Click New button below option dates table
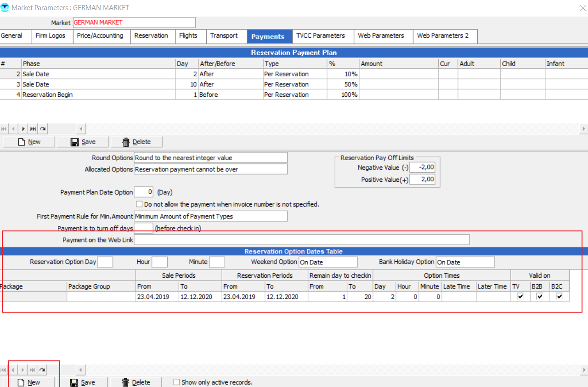Screen dimensions: 588x387 click(28, 382)
